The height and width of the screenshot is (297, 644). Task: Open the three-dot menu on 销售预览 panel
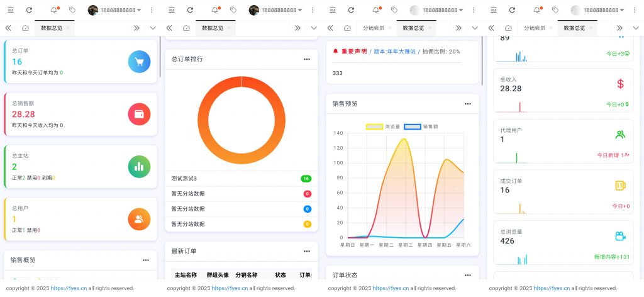coord(468,104)
